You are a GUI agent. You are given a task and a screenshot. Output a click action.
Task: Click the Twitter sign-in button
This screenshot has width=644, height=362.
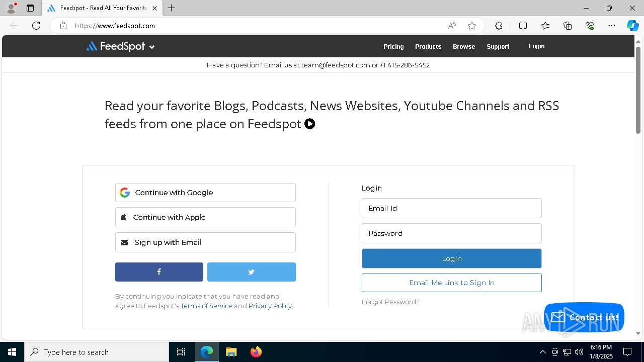pos(251,272)
